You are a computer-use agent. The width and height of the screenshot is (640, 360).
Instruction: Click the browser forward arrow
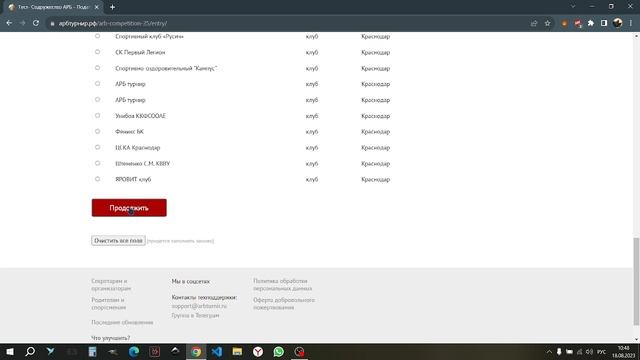(x=22, y=23)
